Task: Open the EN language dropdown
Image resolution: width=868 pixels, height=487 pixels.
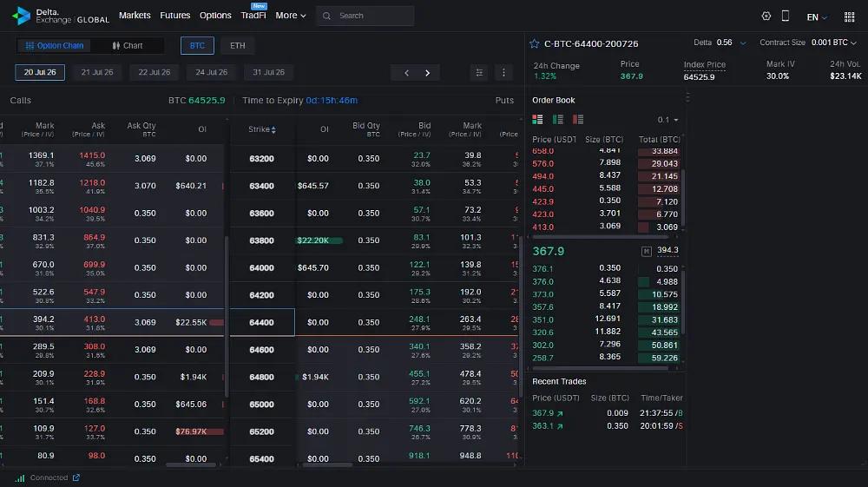Action: pyautogui.click(x=817, y=17)
